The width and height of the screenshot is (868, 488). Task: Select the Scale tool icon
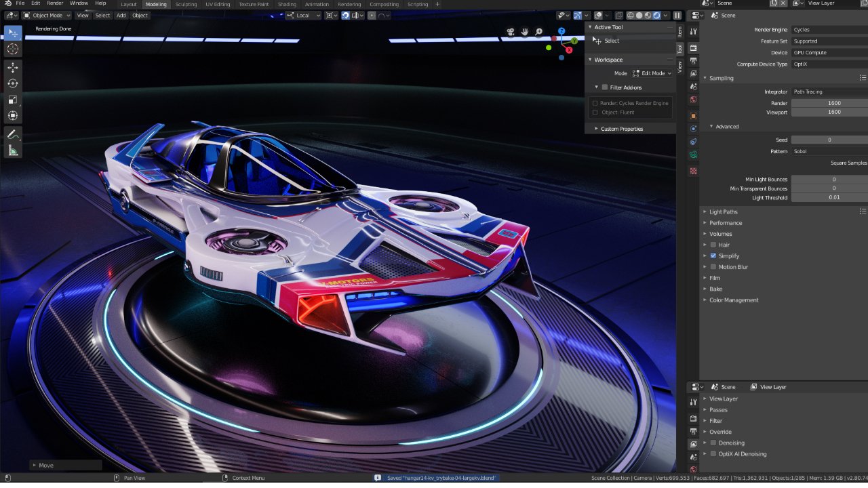[x=13, y=100]
